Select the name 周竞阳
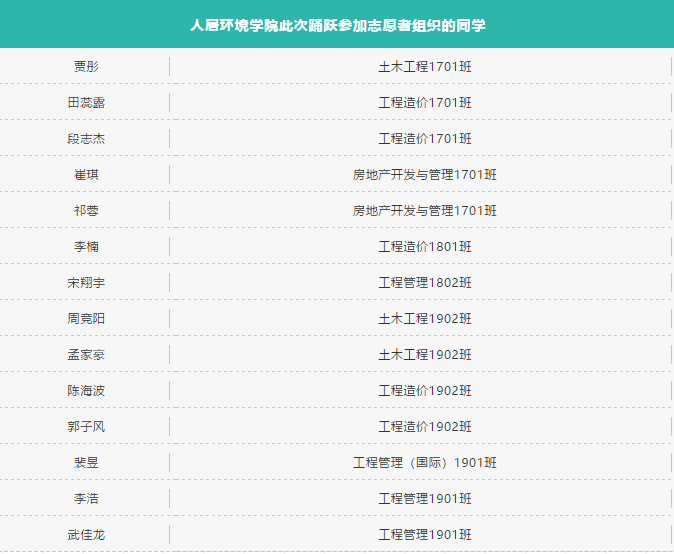The image size is (674, 554). 86,318
